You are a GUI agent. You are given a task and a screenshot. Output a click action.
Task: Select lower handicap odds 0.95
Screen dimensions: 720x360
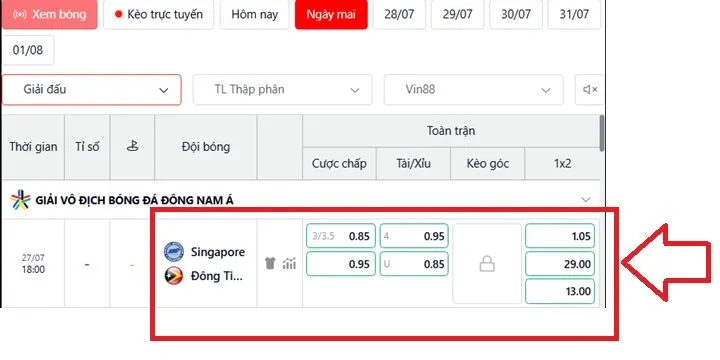coord(341,264)
